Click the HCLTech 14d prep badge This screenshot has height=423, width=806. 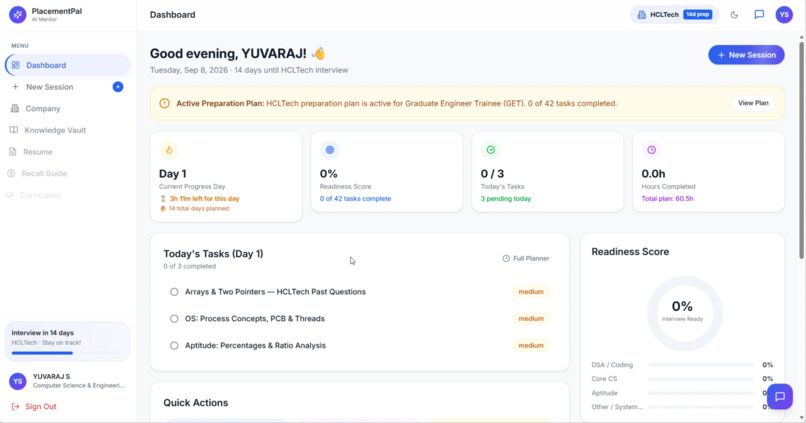674,15
